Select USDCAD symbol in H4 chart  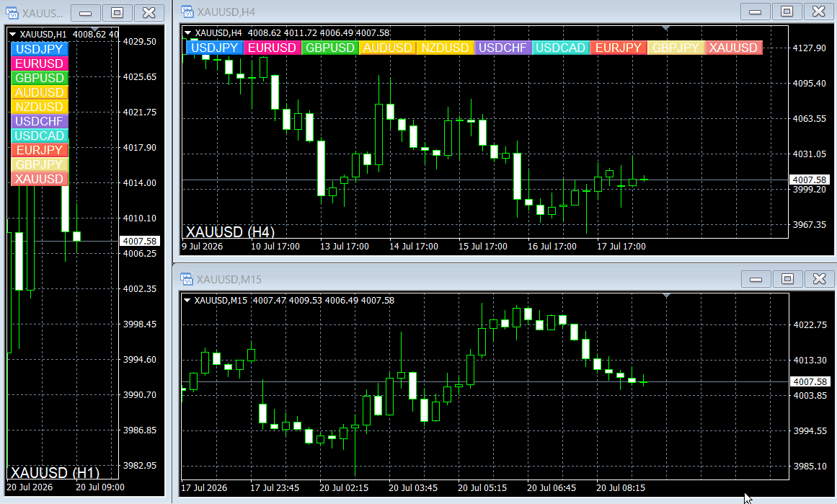click(x=560, y=48)
